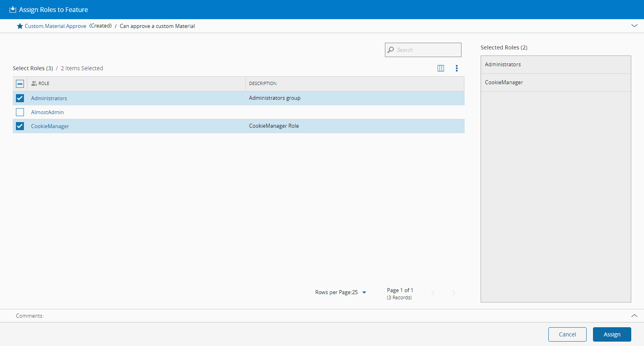644x346 pixels.
Task: Toggle the select-all header checkbox
Action: pyautogui.click(x=20, y=83)
